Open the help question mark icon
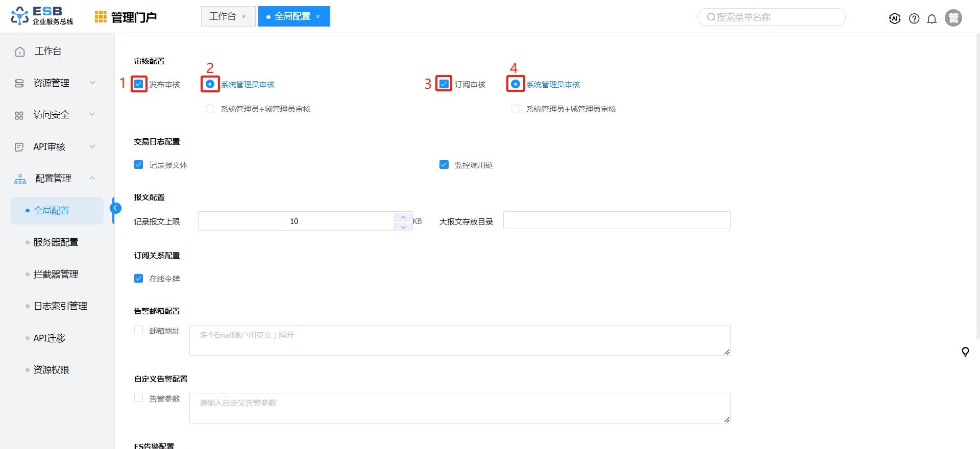980x449 pixels. (x=914, y=19)
